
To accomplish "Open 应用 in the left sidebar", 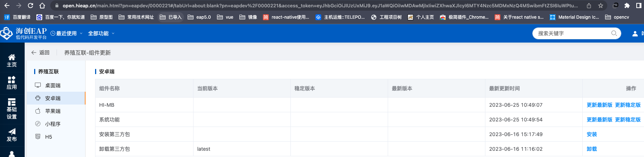I will tap(12, 83).
